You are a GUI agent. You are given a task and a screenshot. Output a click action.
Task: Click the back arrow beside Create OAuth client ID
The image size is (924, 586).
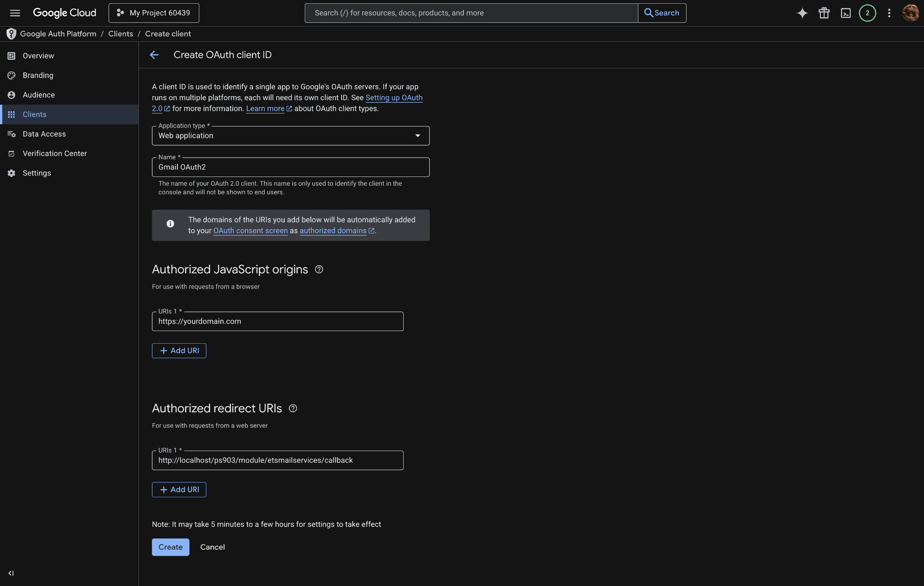click(x=154, y=55)
